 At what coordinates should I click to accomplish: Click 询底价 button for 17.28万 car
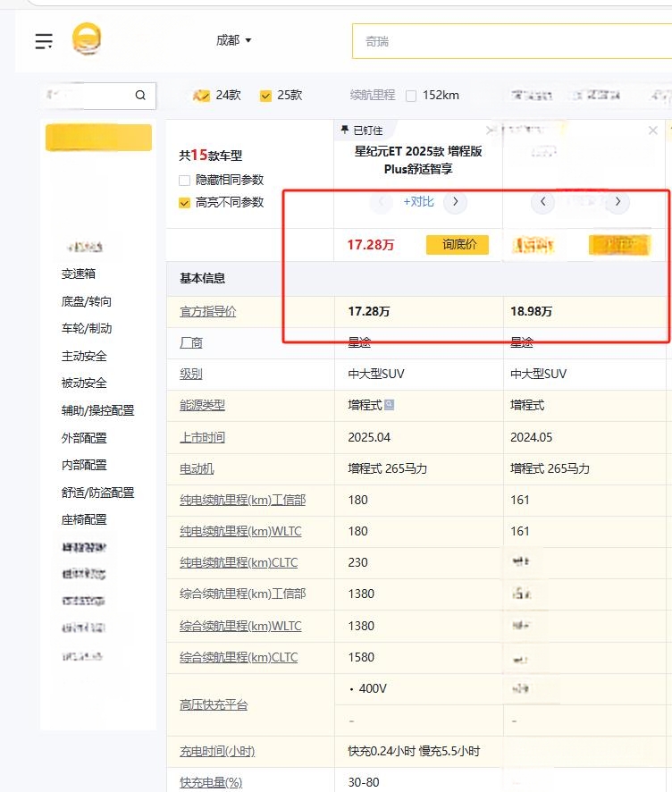[458, 244]
